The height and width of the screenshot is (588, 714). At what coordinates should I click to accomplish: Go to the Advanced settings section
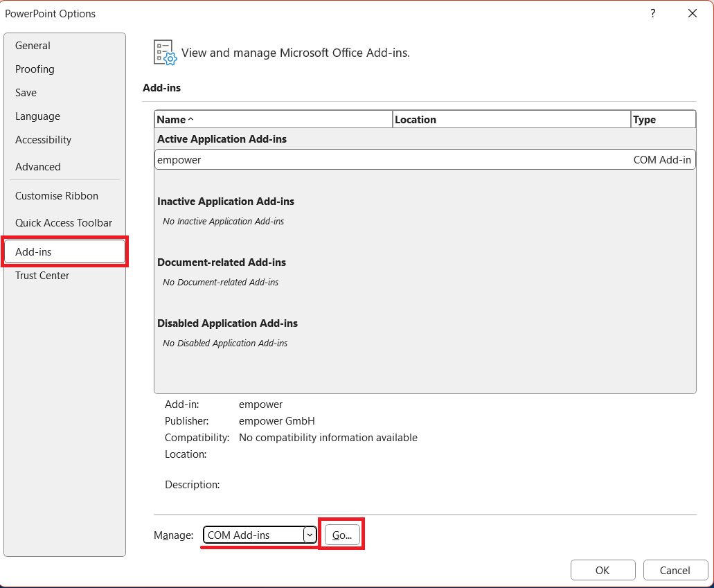coord(37,167)
